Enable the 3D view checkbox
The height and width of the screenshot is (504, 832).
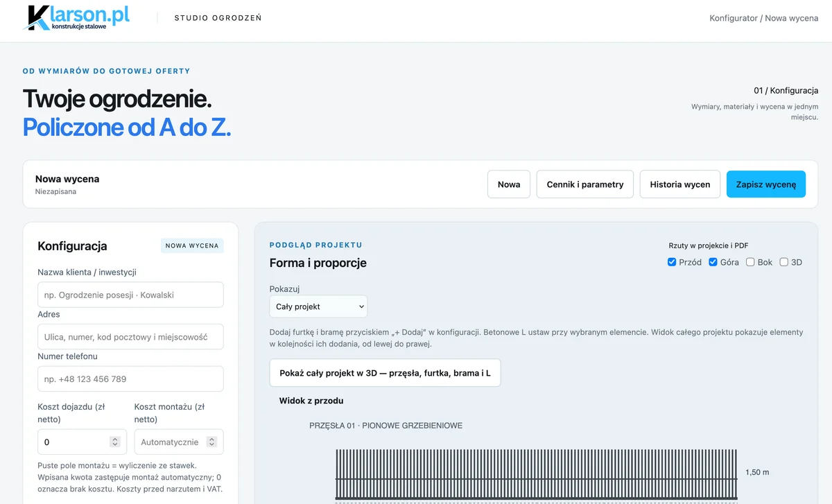784,262
